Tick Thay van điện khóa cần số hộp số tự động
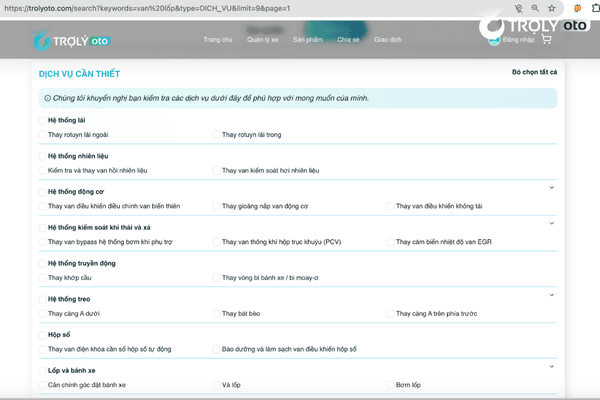The height and width of the screenshot is (400, 600). pos(42,349)
